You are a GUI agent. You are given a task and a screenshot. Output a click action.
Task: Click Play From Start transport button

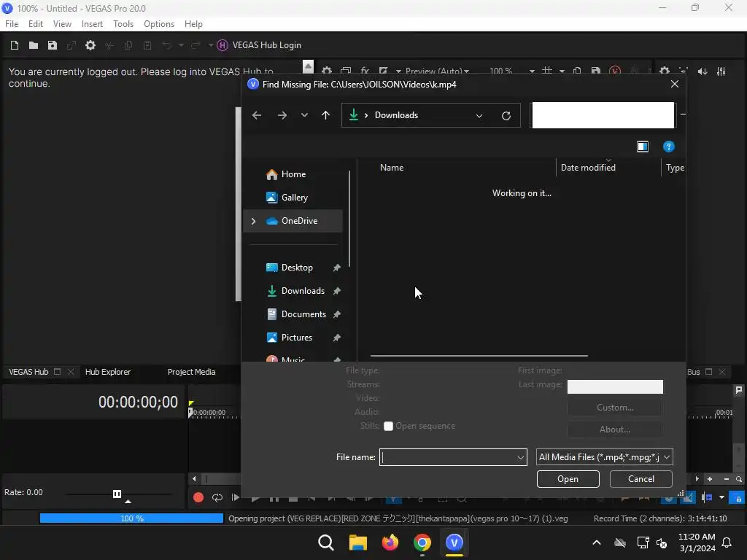coord(236,497)
